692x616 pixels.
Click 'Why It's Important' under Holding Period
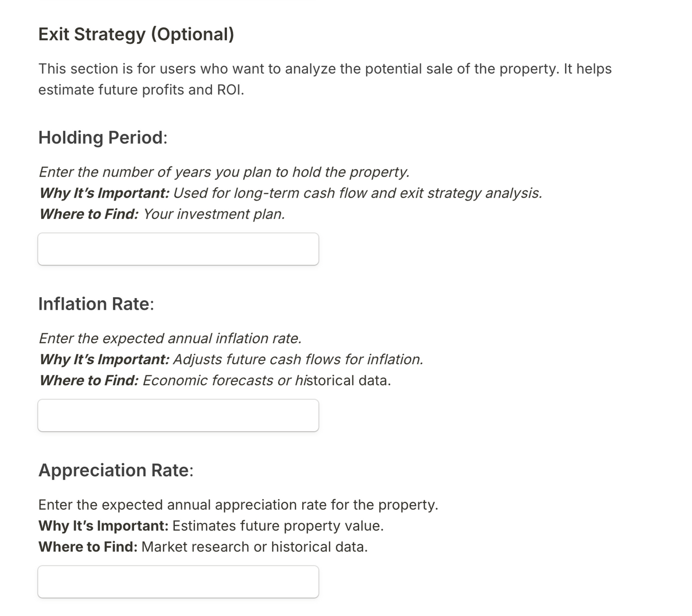(103, 193)
